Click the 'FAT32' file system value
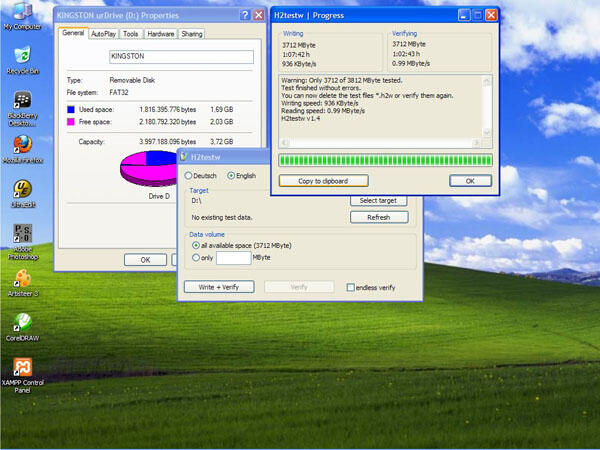 [119, 93]
